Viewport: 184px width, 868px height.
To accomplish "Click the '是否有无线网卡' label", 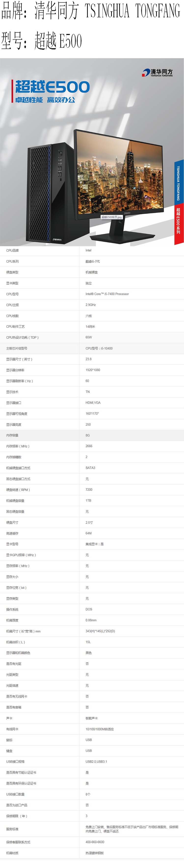I will pos(17,696).
